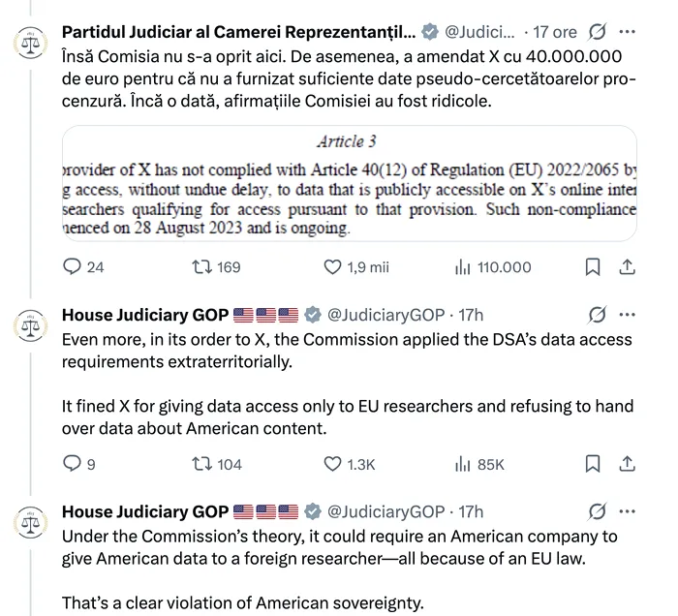Like the first tweet with 1,9 mii likes
This screenshot has width=678, height=616.
[x=331, y=267]
